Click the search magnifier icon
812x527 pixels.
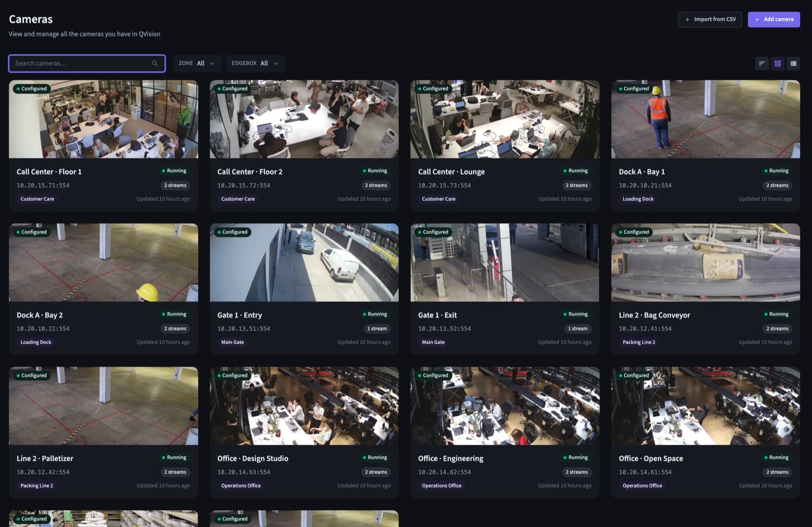(155, 63)
